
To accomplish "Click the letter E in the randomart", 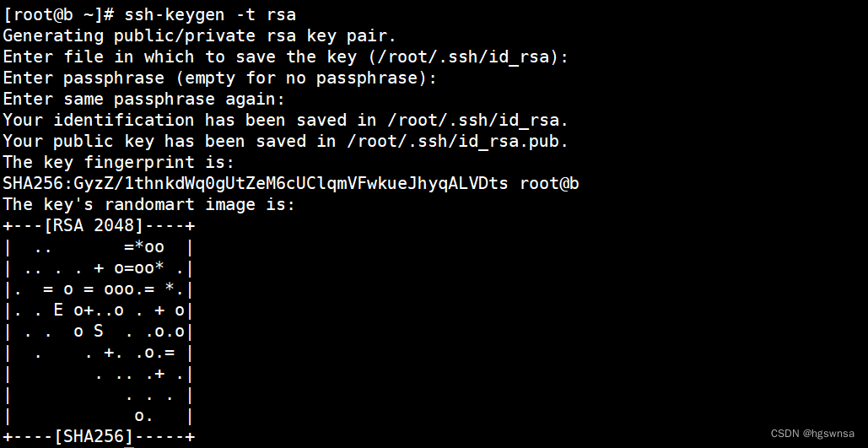I will pyautogui.click(x=58, y=310).
